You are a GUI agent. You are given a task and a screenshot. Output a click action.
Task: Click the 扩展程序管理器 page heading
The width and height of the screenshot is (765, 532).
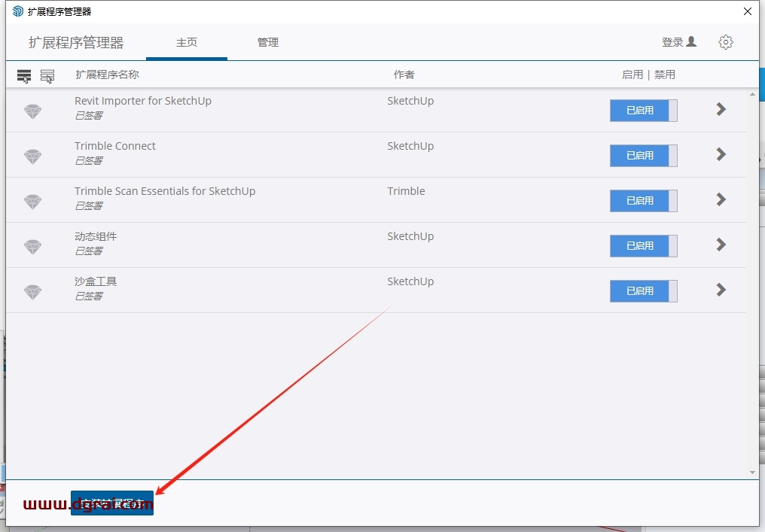[x=76, y=43]
